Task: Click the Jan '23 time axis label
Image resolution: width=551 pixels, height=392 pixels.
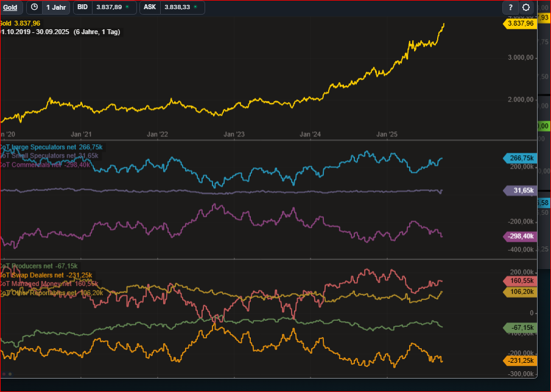Action: pyautogui.click(x=234, y=134)
